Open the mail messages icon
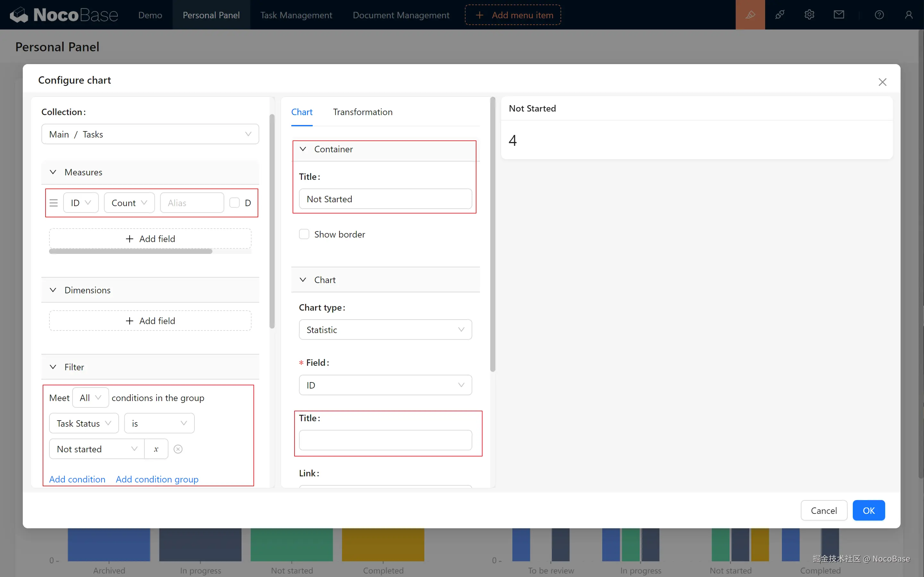The height and width of the screenshot is (577, 924). [838, 15]
